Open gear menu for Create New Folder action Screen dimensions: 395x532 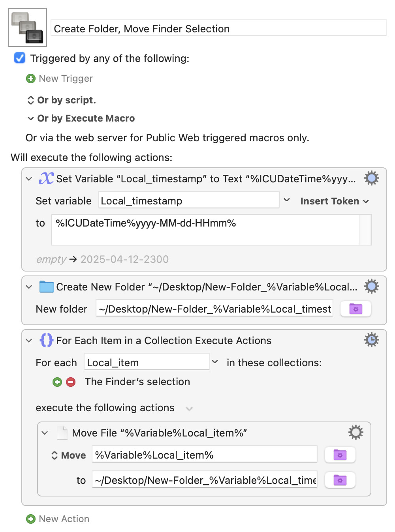click(x=371, y=287)
